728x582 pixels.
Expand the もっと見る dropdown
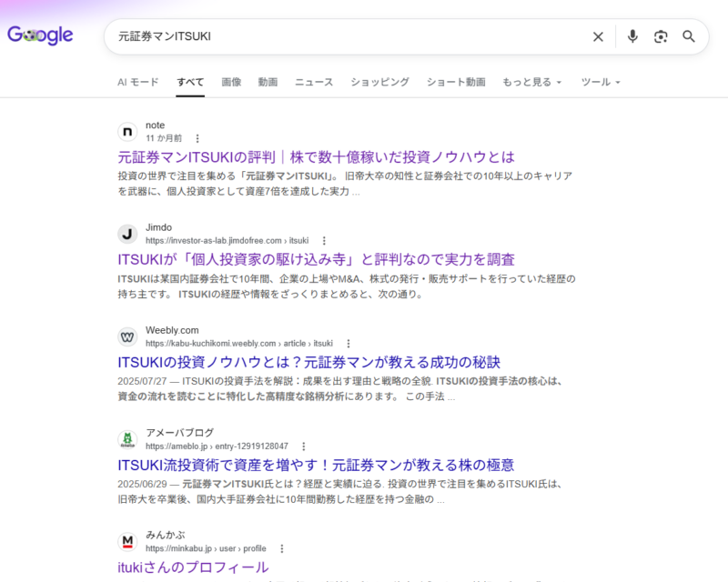532,82
